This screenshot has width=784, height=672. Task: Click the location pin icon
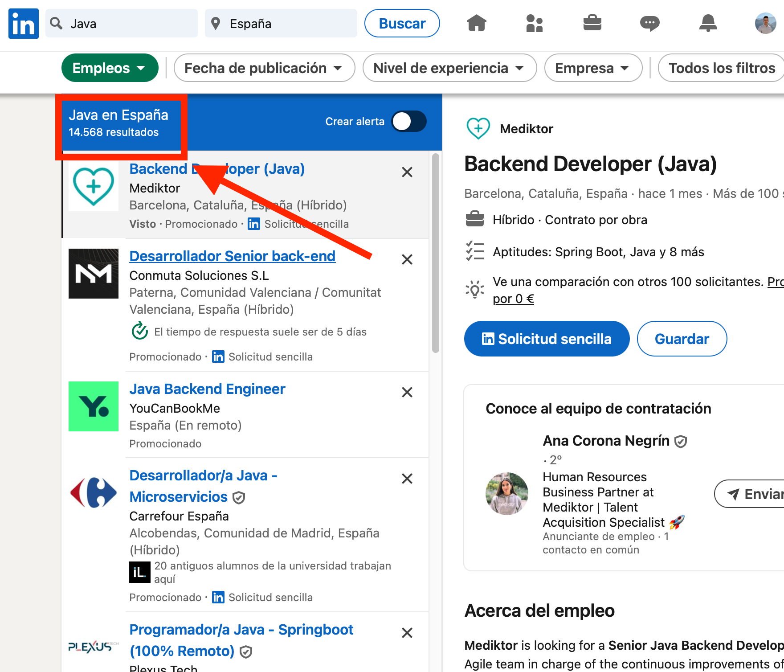point(216,24)
